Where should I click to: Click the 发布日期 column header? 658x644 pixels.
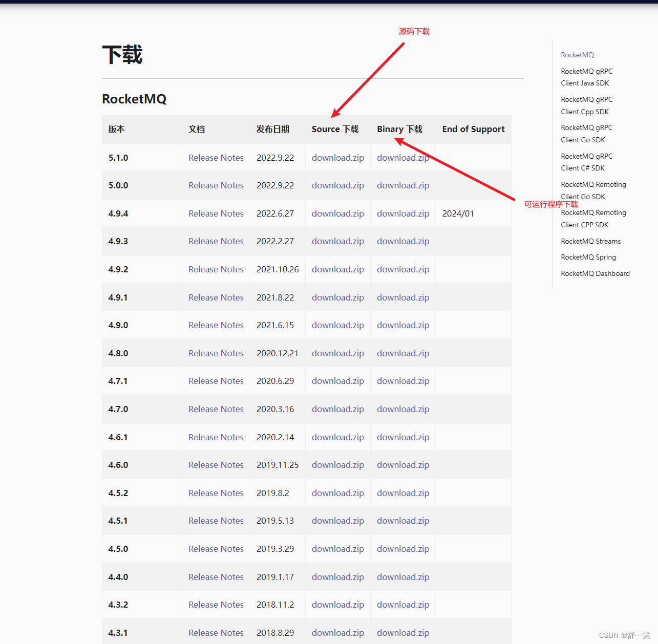(272, 129)
